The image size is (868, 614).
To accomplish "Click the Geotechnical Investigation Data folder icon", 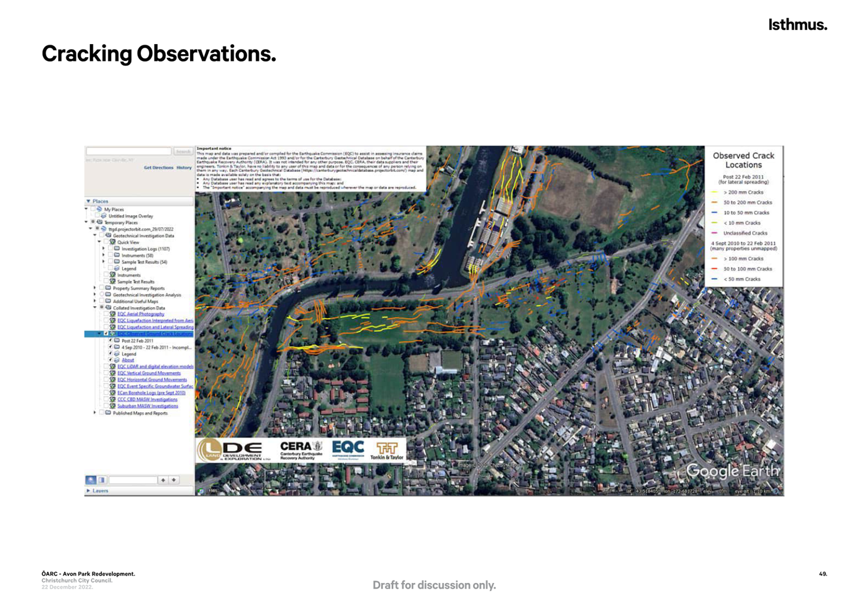I will pyautogui.click(x=108, y=235).
